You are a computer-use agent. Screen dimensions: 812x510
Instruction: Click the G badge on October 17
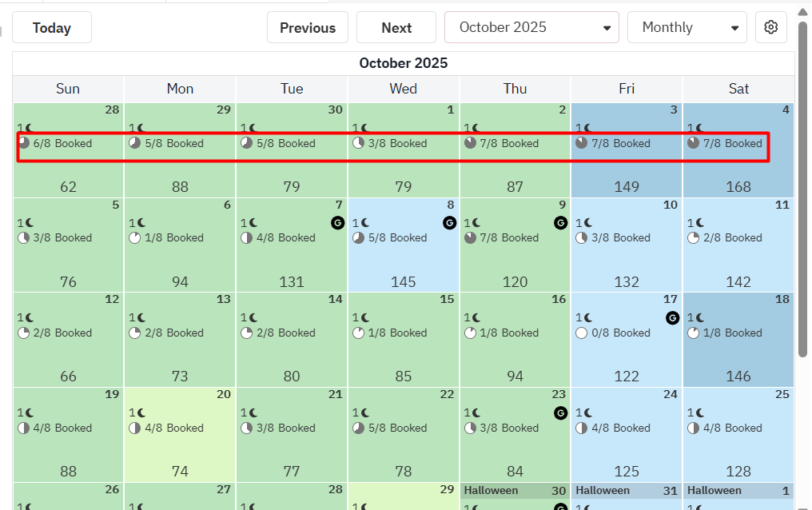click(x=673, y=318)
